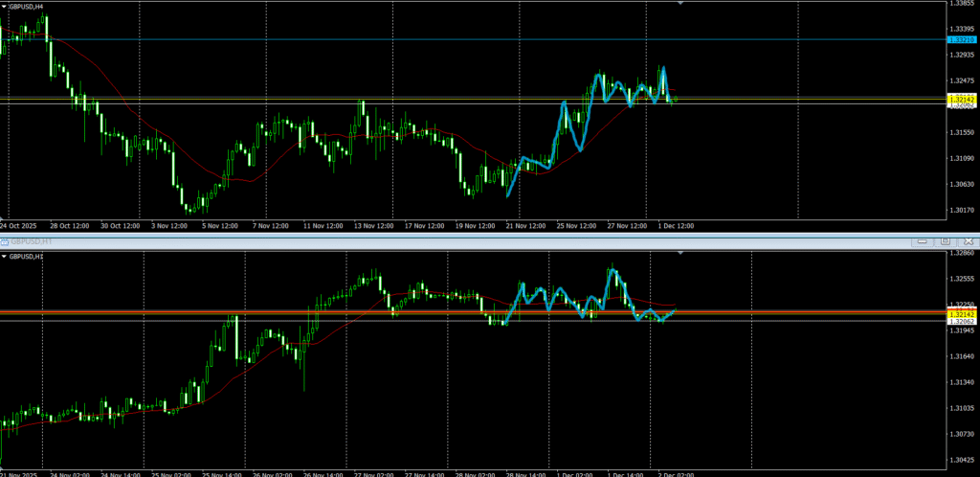Open the GBPUSD,H4 chart dropdown triangle
This screenshot has width=980, height=477.
click(x=5, y=6)
